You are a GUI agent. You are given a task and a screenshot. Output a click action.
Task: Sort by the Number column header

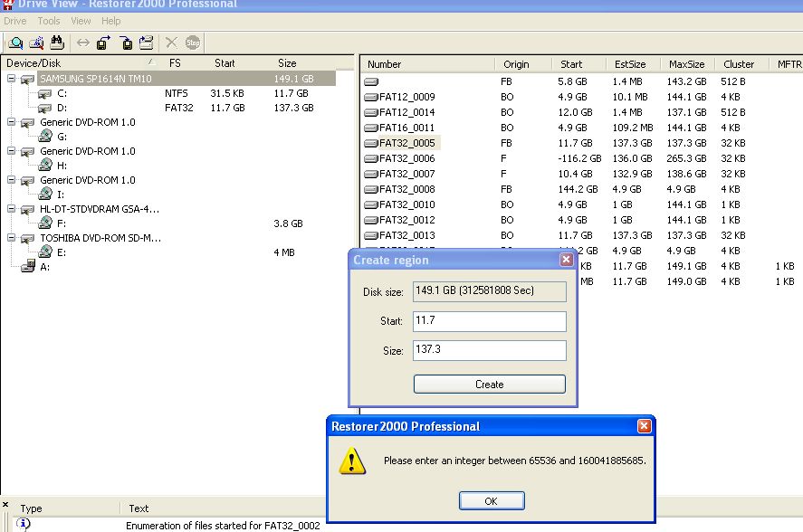coord(428,64)
